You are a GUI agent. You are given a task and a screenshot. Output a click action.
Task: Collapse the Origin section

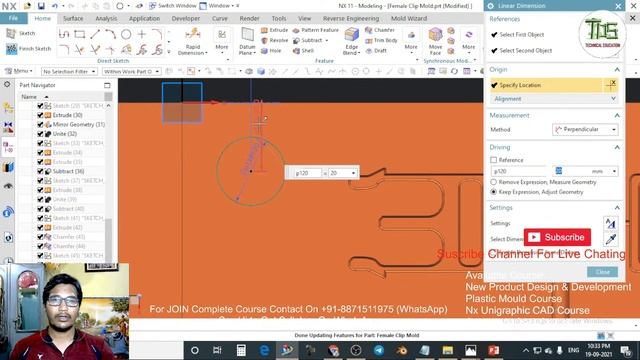617,69
